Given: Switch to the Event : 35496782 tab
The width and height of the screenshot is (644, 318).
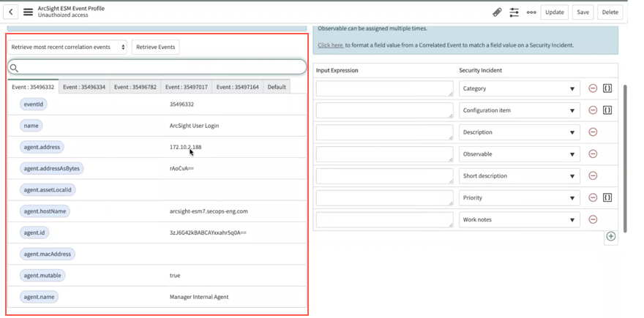Looking at the screenshot, I should [x=135, y=87].
